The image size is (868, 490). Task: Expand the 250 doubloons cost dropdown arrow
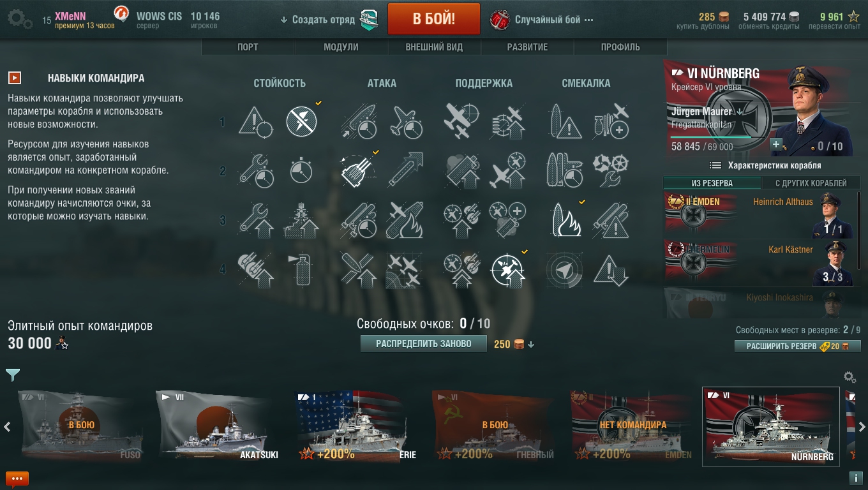(x=531, y=345)
